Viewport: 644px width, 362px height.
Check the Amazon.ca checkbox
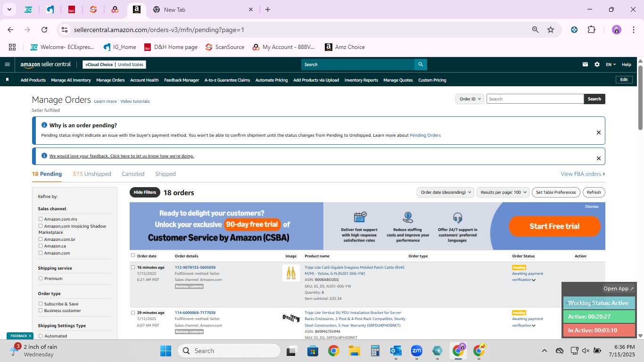pyautogui.click(x=41, y=246)
